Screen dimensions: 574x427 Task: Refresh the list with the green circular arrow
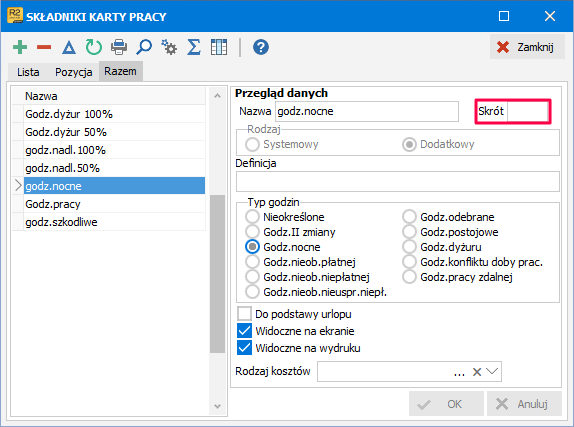tap(94, 47)
